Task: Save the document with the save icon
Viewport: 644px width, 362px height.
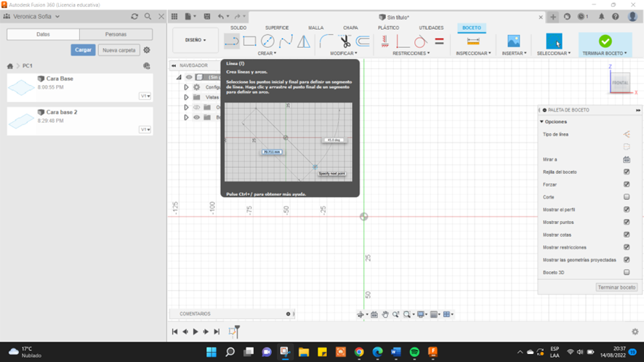Action: 207,17
